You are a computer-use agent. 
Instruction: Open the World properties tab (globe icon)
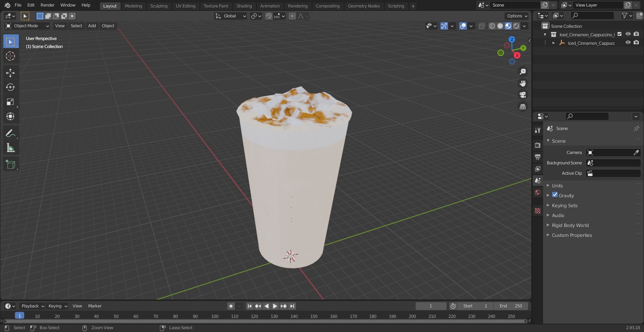coord(537,193)
